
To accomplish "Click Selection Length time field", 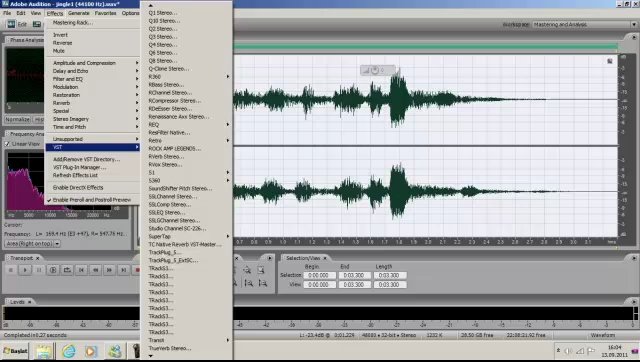I will pyautogui.click(x=390, y=275).
